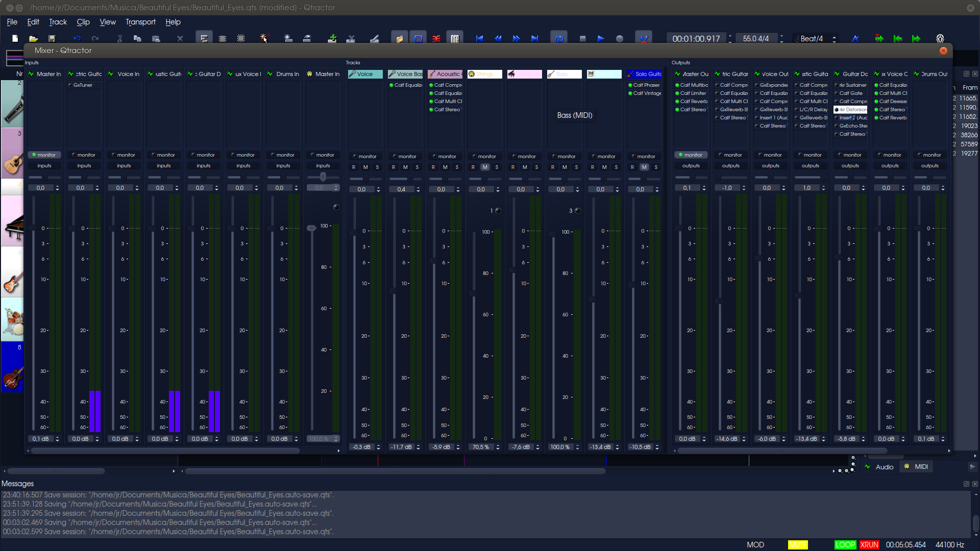Toggle monitor on Voice track strip
Image resolution: width=980 pixels, height=551 pixels.
(x=365, y=156)
